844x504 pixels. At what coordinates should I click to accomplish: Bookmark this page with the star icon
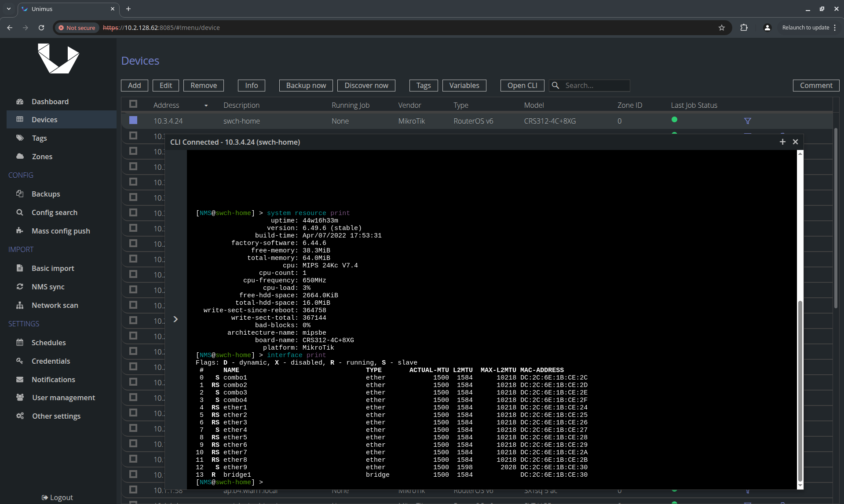click(722, 28)
